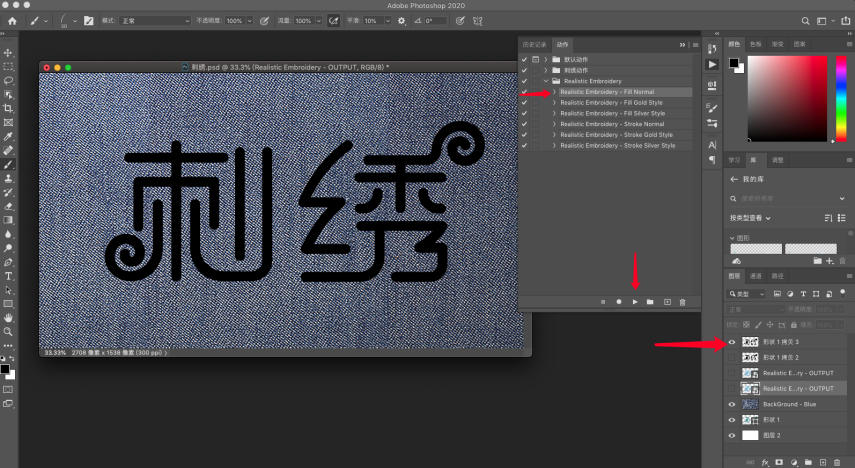The height and width of the screenshot is (468, 855).
Task: Go back using the 我的库 arrow
Action: click(x=734, y=179)
